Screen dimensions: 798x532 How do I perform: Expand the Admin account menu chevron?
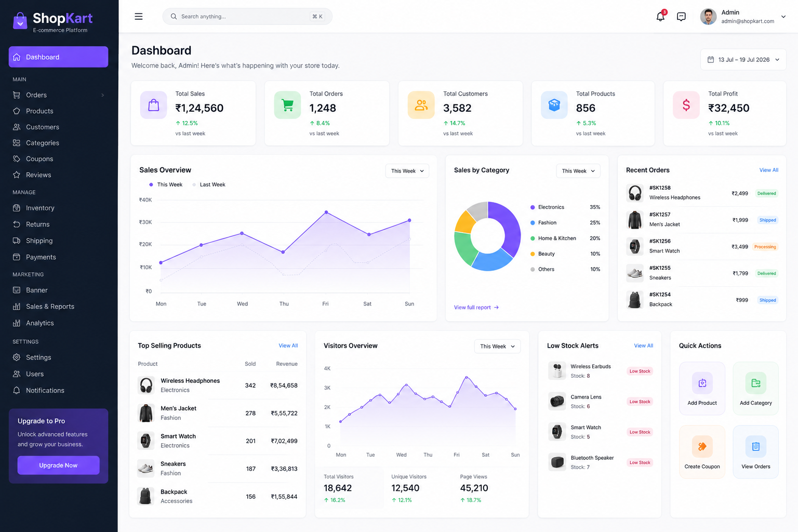[x=783, y=17]
